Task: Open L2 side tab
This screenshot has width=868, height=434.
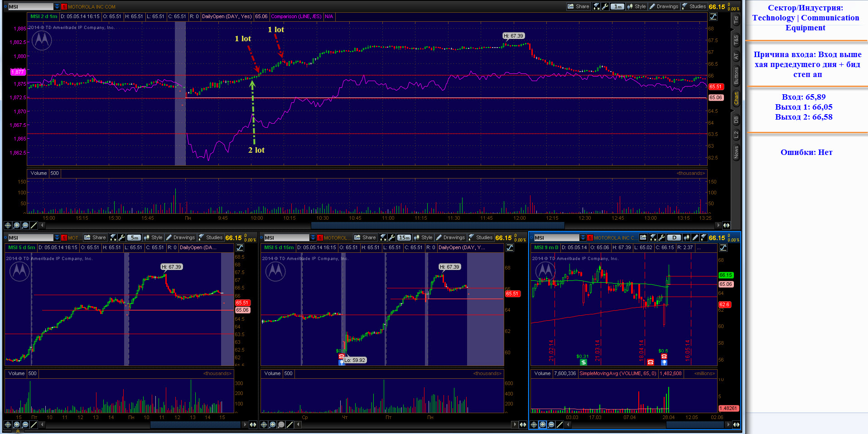Action: (x=736, y=135)
